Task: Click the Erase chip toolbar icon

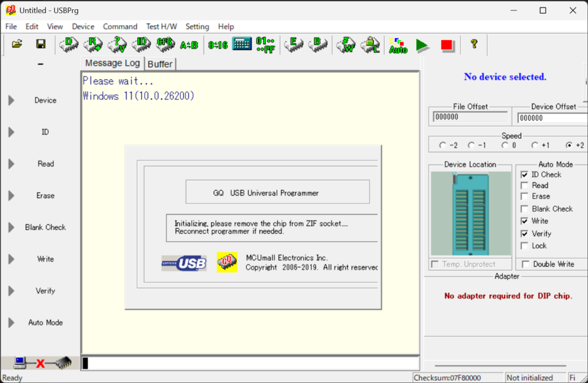Action: pos(294,44)
